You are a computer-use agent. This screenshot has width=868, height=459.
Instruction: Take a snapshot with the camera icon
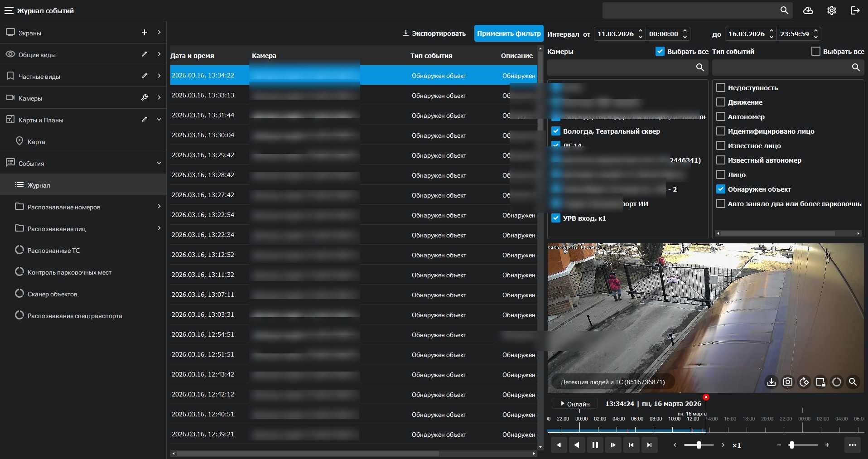point(788,382)
